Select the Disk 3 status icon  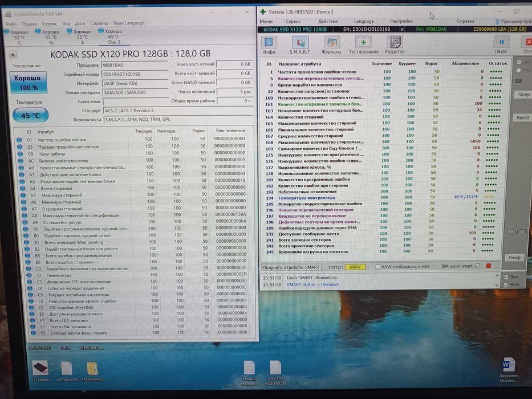[101, 31]
